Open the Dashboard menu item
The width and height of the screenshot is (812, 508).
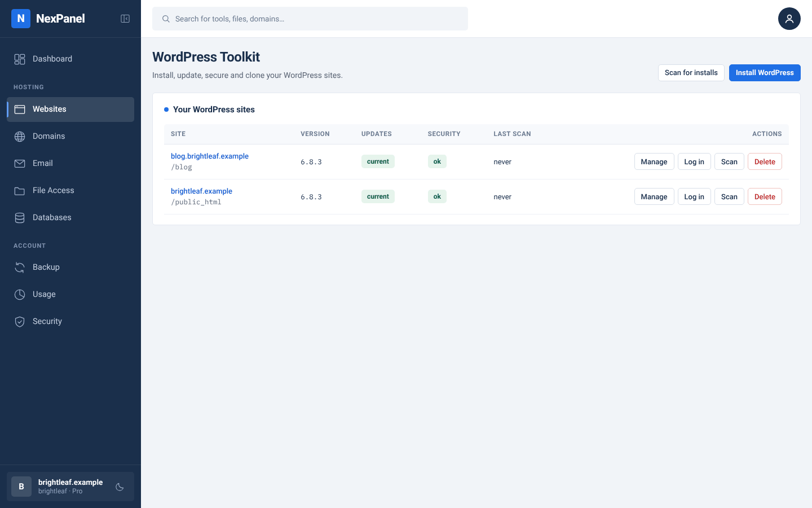70,59
